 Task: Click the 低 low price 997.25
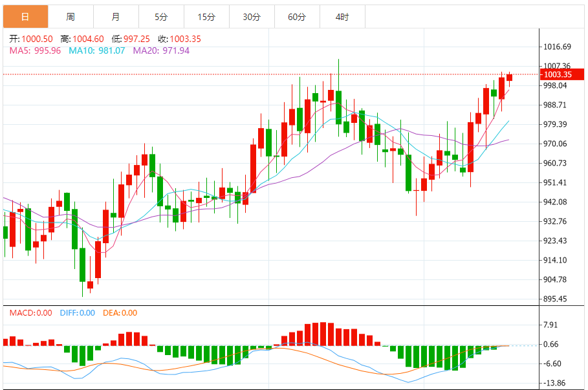131,39
